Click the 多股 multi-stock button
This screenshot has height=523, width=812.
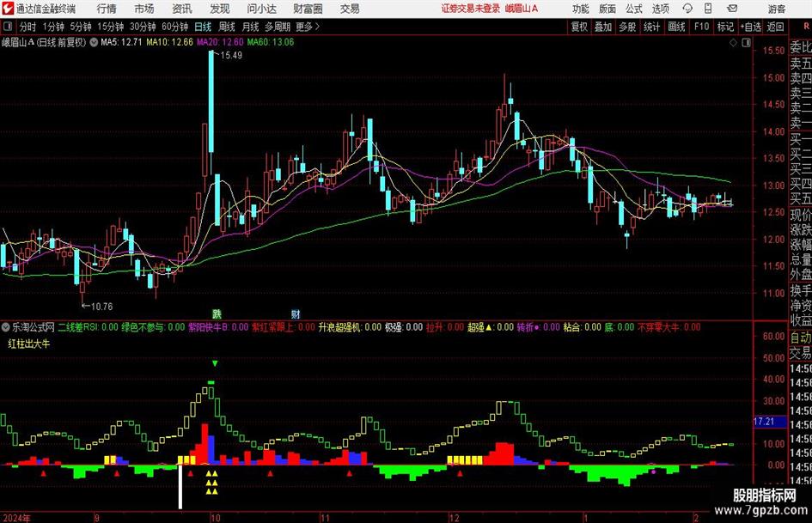(627, 27)
